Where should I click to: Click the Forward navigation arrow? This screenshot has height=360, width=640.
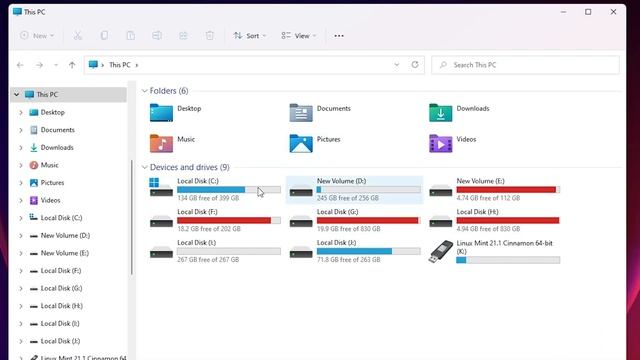pyautogui.click(x=39, y=65)
